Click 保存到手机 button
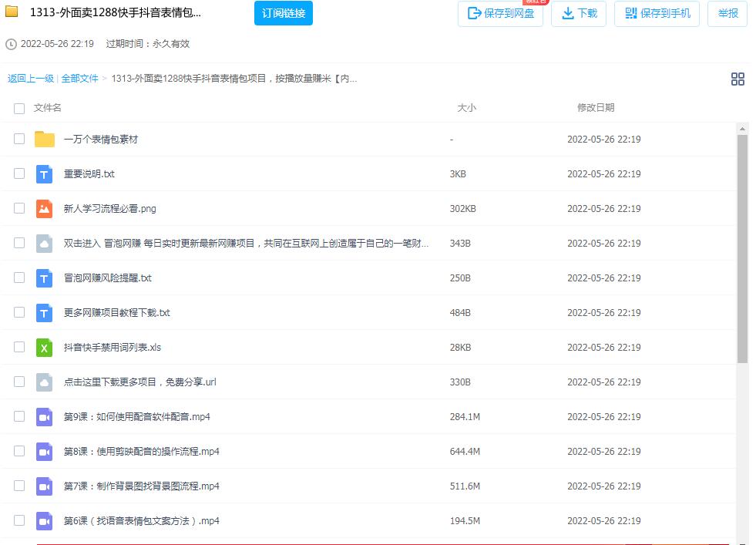The width and height of the screenshot is (756, 545). point(657,14)
